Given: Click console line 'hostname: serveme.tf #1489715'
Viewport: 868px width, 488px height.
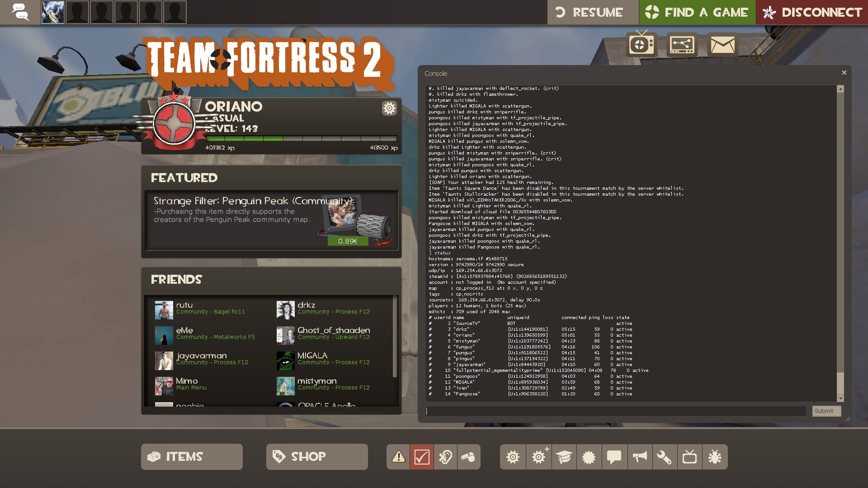Looking at the screenshot, I should click(x=468, y=259).
